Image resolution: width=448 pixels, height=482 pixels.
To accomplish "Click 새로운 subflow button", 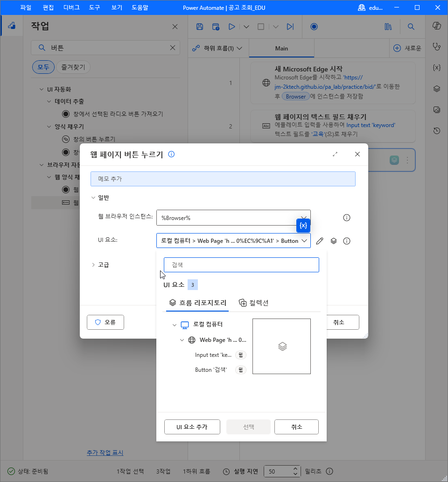I will (407, 48).
